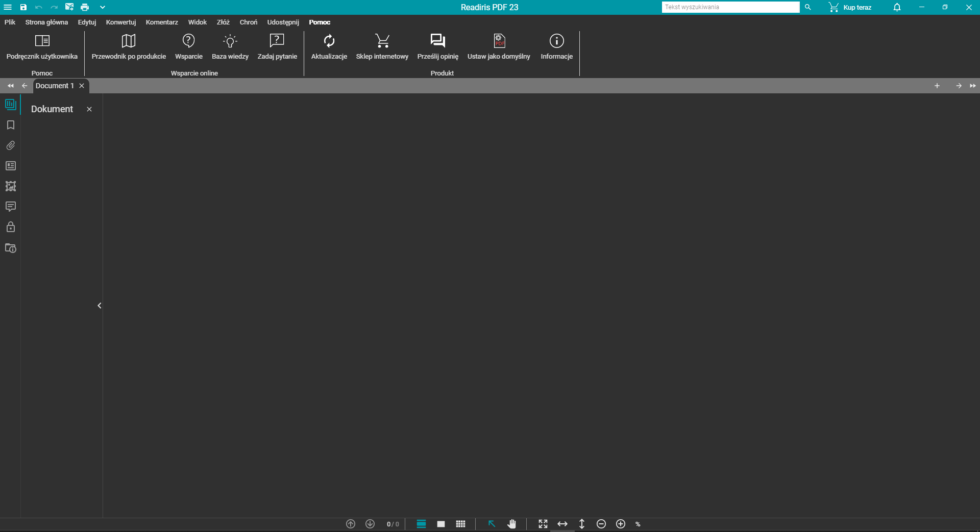This screenshot has height=532, width=980.
Task: Open Podręcznik użytkownika
Action: point(42,47)
